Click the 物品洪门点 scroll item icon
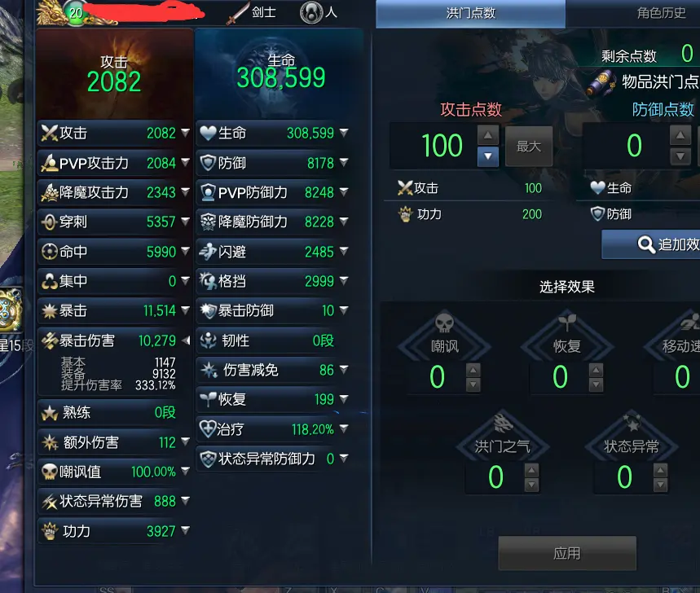Screen dimensions: 700x593 601,82
